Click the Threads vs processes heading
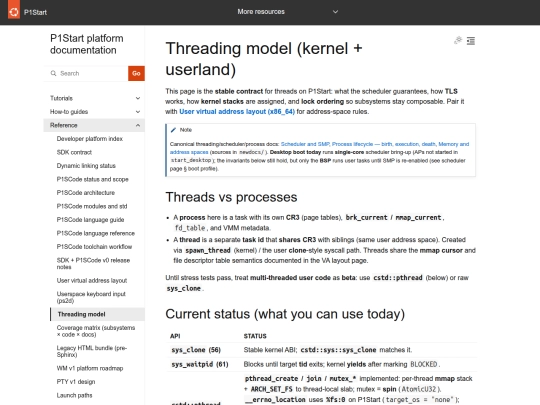540x405 pixels. 231,197
